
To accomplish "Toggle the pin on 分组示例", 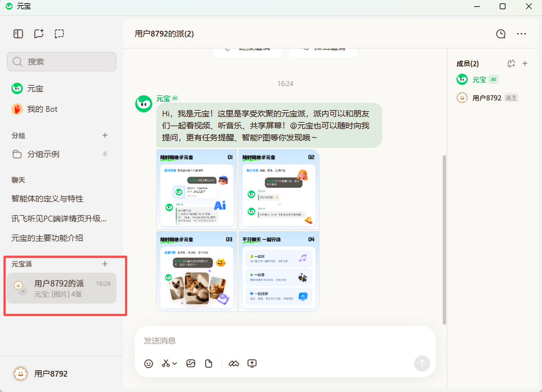I will coord(105,154).
